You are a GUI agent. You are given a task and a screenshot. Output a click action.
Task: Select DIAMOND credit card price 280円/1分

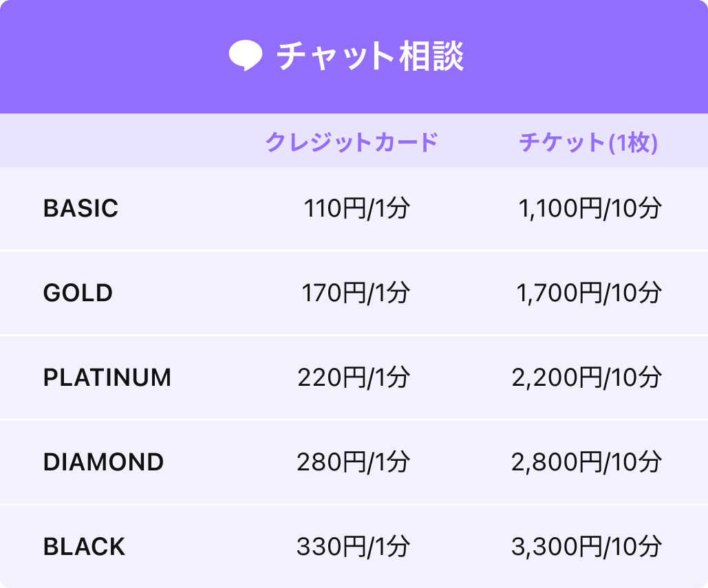pos(354,462)
